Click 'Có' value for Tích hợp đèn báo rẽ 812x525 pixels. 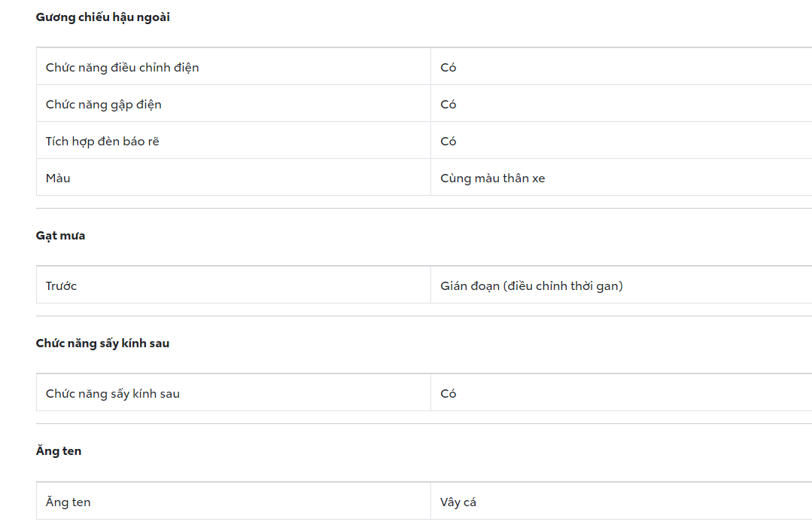point(449,142)
